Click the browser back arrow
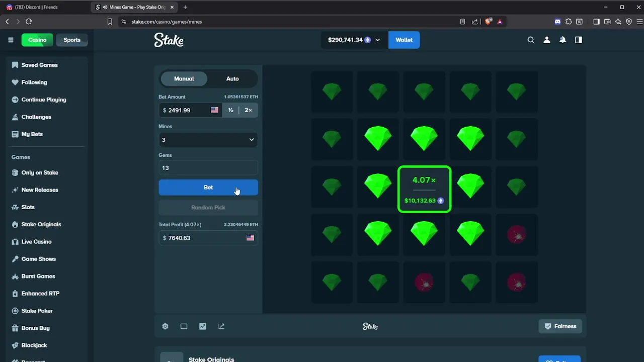This screenshot has height=362, width=644. (x=7, y=22)
